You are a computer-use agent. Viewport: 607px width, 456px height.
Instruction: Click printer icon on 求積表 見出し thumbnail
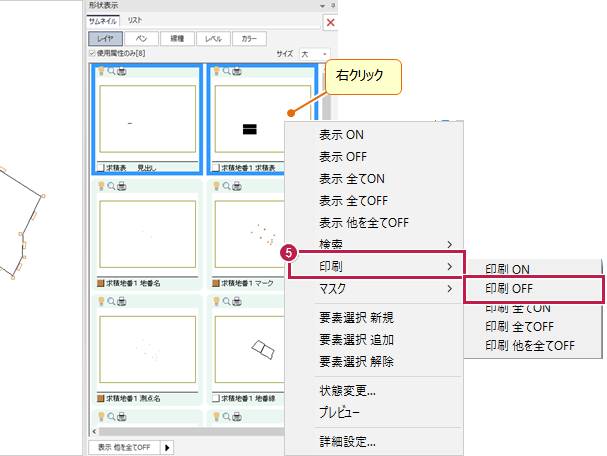120,72
